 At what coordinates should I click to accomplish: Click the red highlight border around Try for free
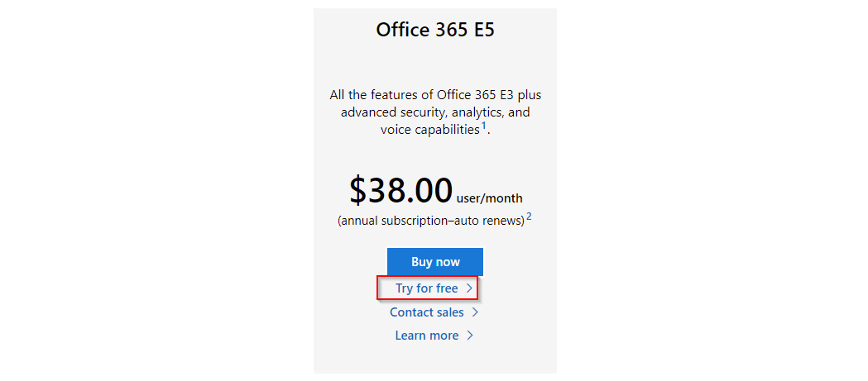click(x=427, y=276)
